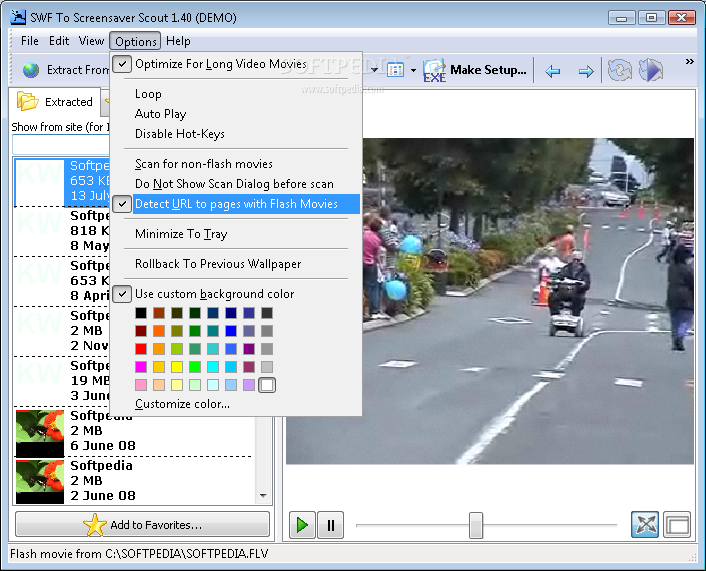Click the original size view icon
This screenshot has height=571, width=706.
[x=677, y=525]
